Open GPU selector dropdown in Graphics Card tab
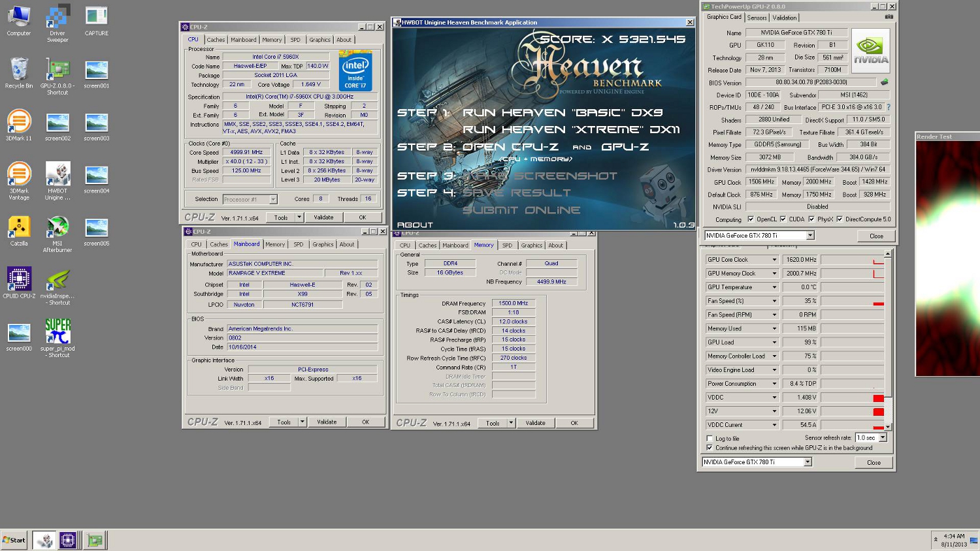This screenshot has height=551, width=980. tap(810, 236)
